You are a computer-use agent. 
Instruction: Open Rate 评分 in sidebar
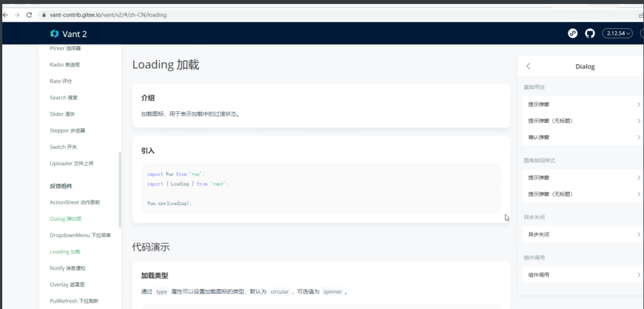pos(61,81)
